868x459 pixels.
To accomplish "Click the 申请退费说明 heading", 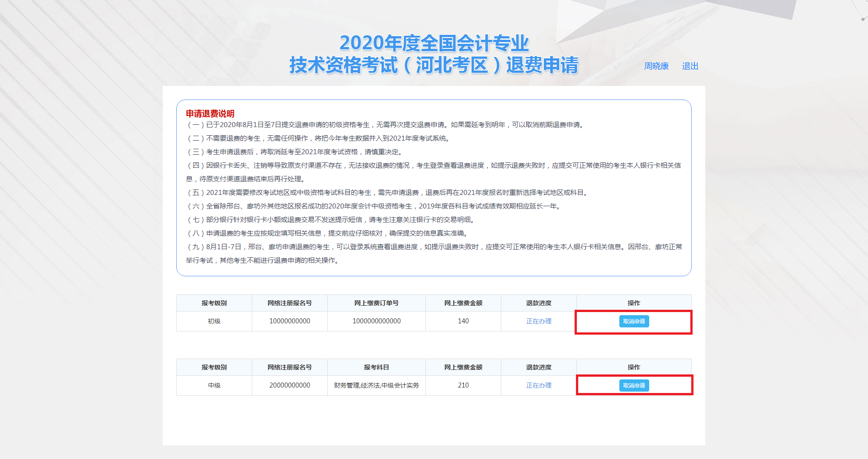I will (210, 114).
